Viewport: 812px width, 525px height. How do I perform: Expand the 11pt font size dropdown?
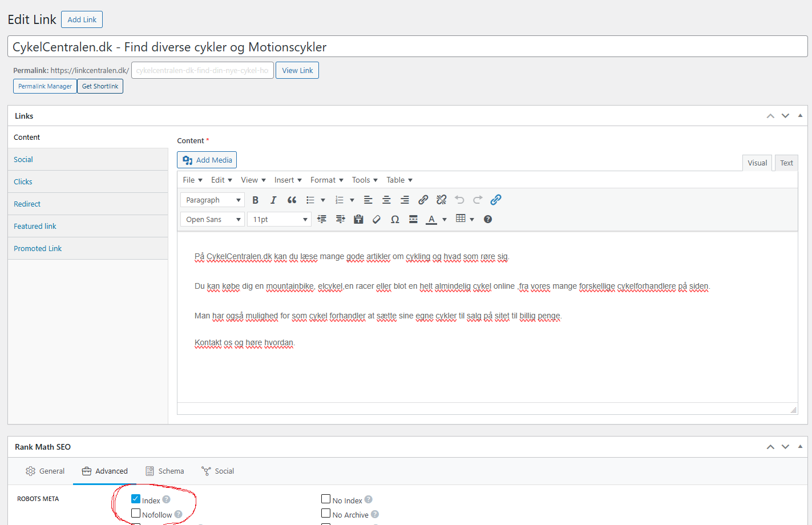pyautogui.click(x=279, y=220)
